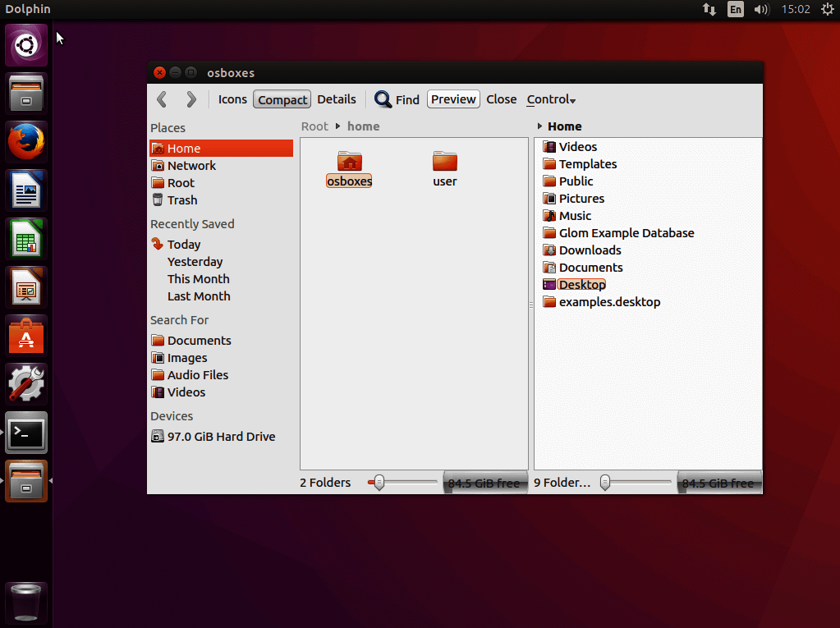Open the Dolphin menu bar entry
This screenshot has width=840, height=628.
tap(27, 9)
